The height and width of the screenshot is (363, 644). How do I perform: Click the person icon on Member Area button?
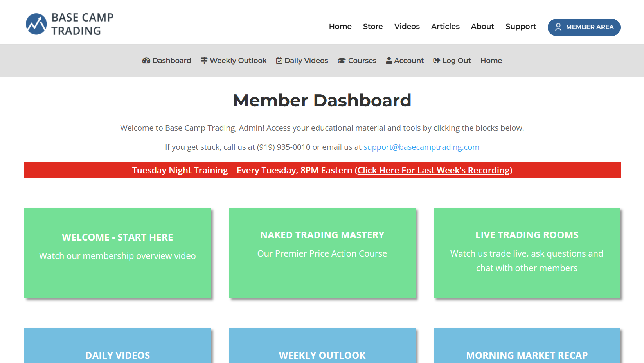(559, 27)
